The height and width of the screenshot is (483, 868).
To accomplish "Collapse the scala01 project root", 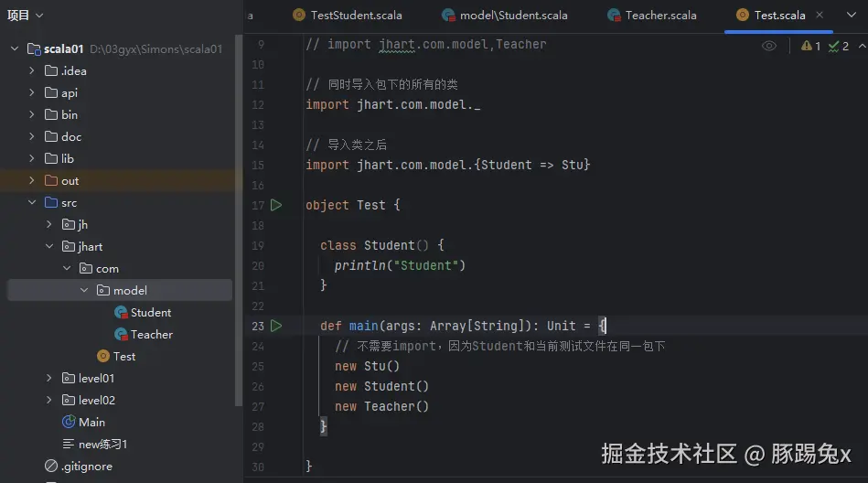I will (x=15, y=48).
